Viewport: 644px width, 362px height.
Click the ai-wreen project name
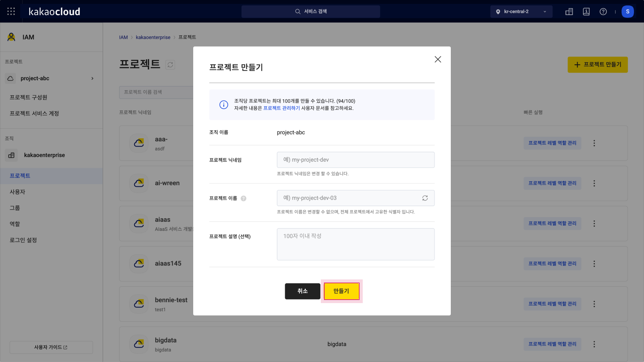click(167, 183)
